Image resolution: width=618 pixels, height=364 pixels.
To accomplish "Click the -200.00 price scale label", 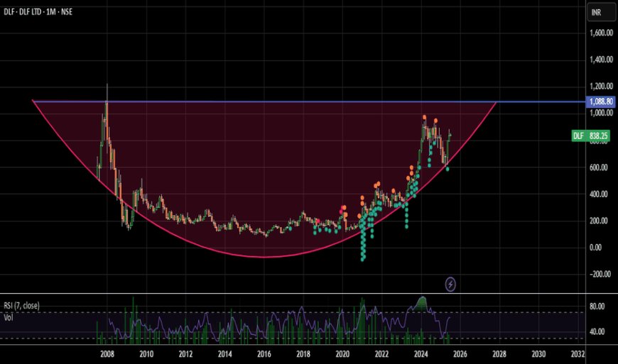I will click(600, 274).
